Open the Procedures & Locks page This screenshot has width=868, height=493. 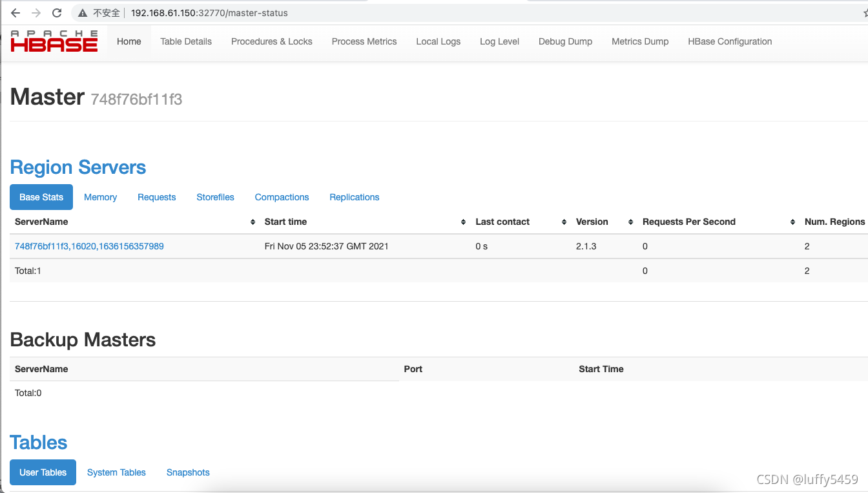pos(271,41)
